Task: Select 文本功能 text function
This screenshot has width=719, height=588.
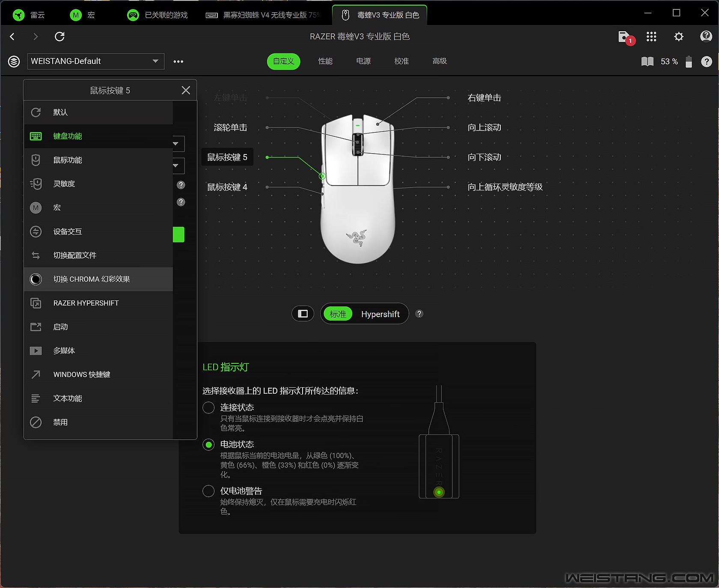Action: 98,398
